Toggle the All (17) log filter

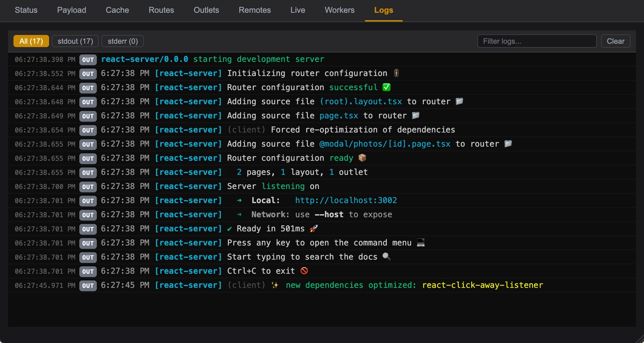coord(31,41)
